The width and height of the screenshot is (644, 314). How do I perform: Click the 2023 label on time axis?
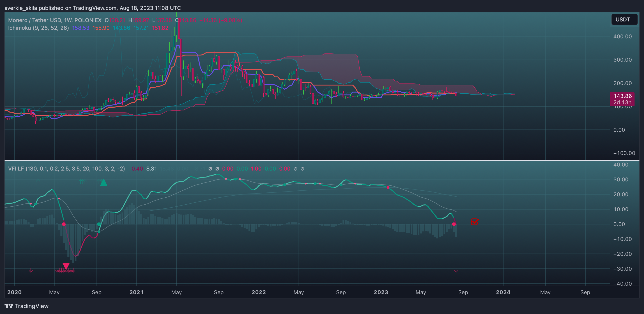381,292
